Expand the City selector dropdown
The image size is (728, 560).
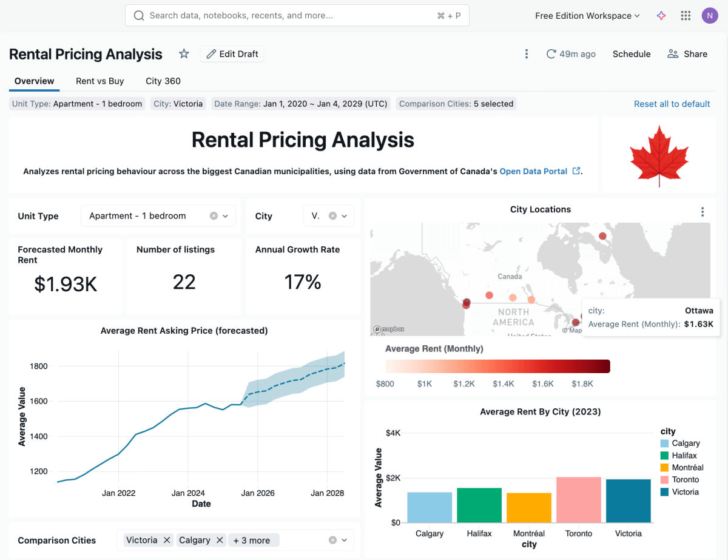point(344,215)
